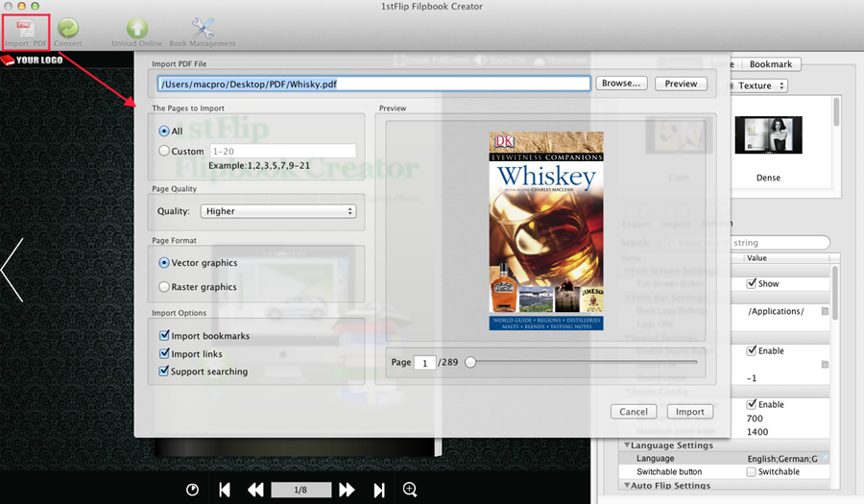864x504 pixels.
Task: Collapse Auto Flip Settings section
Action: 627,485
